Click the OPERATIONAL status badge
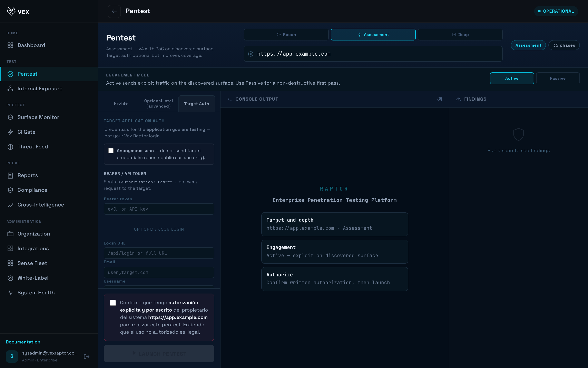This screenshot has height=368, width=588. point(556,11)
